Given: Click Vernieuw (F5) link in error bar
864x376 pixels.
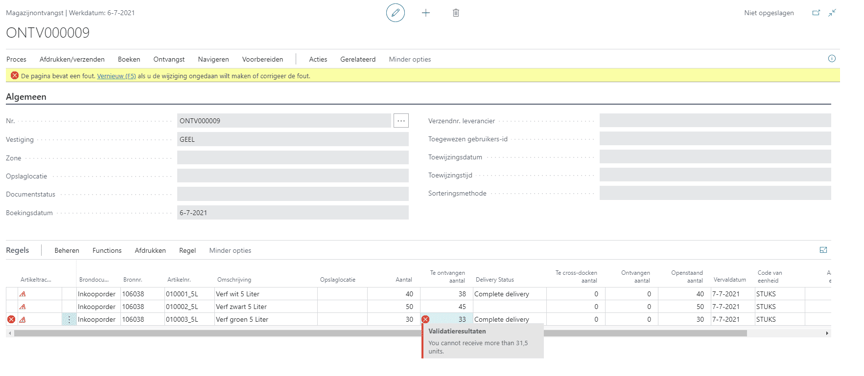Looking at the screenshot, I should coord(116,76).
